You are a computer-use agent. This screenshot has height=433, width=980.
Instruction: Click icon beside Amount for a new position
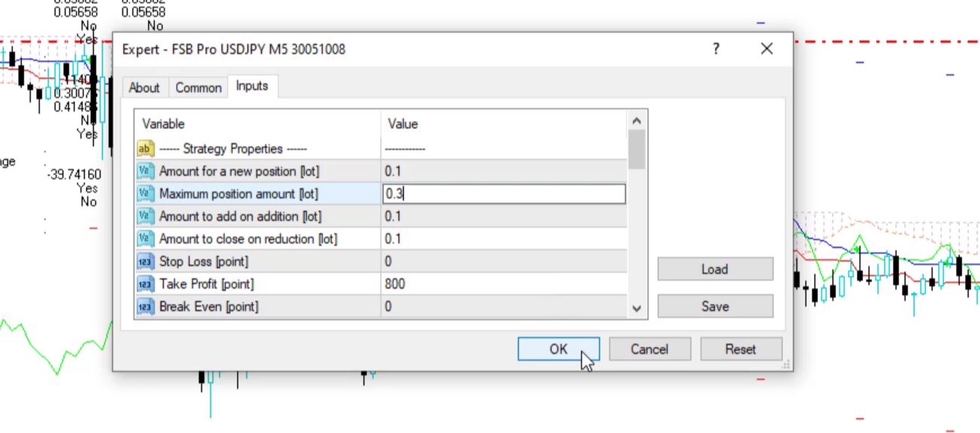[146, 171]
